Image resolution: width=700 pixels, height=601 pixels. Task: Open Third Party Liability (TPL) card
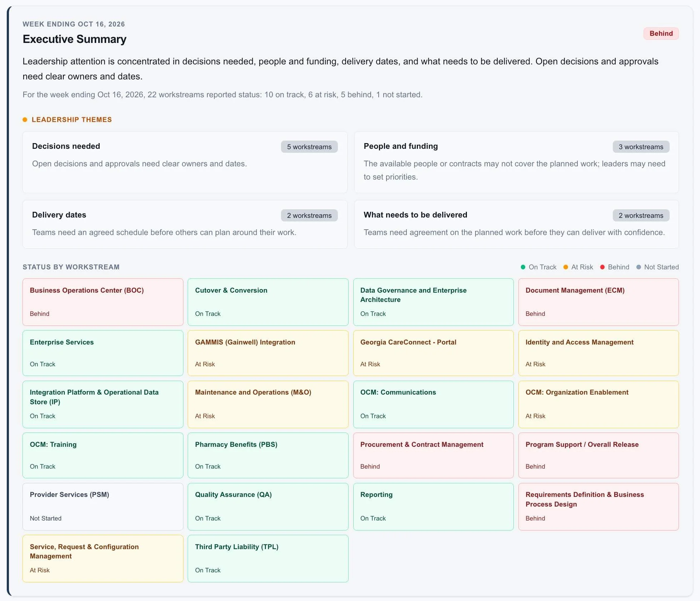click(268, 558)
